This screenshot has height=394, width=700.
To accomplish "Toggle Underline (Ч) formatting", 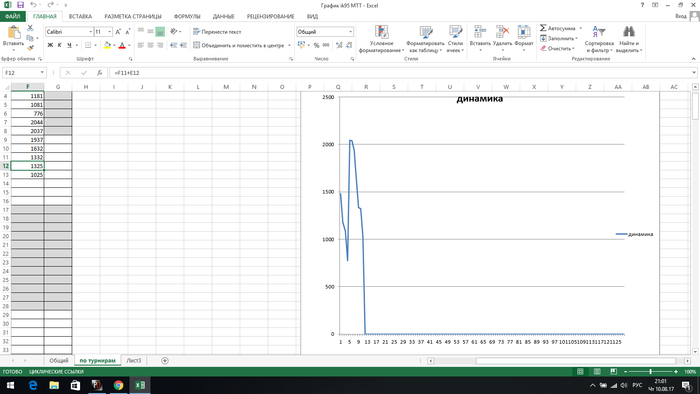I will 69,45.
